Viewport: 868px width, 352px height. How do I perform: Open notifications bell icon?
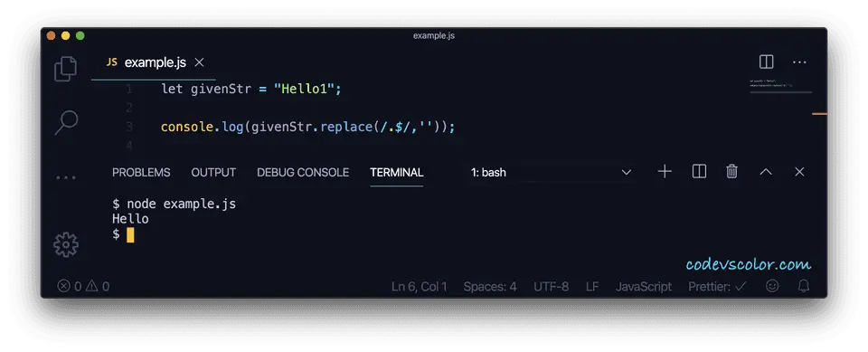pos(803,286)
